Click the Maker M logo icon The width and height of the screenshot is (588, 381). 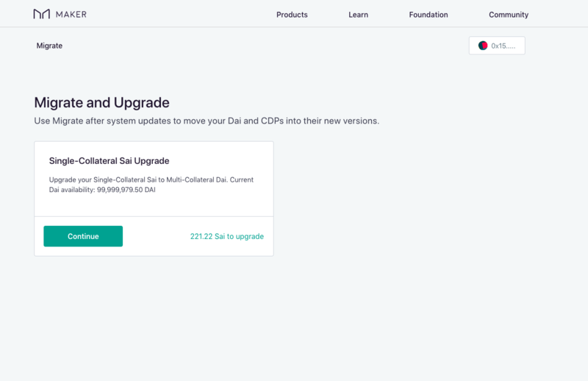tap(42, 14)
